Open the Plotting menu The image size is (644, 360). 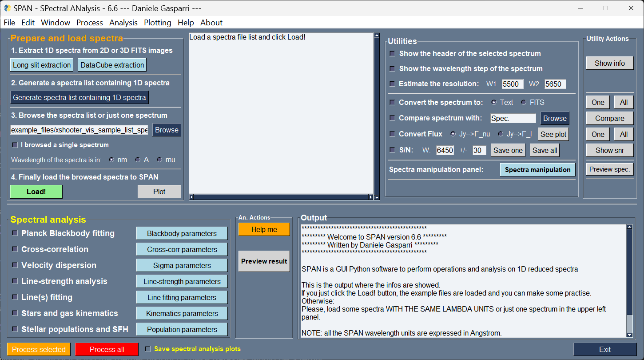point(157,23)
